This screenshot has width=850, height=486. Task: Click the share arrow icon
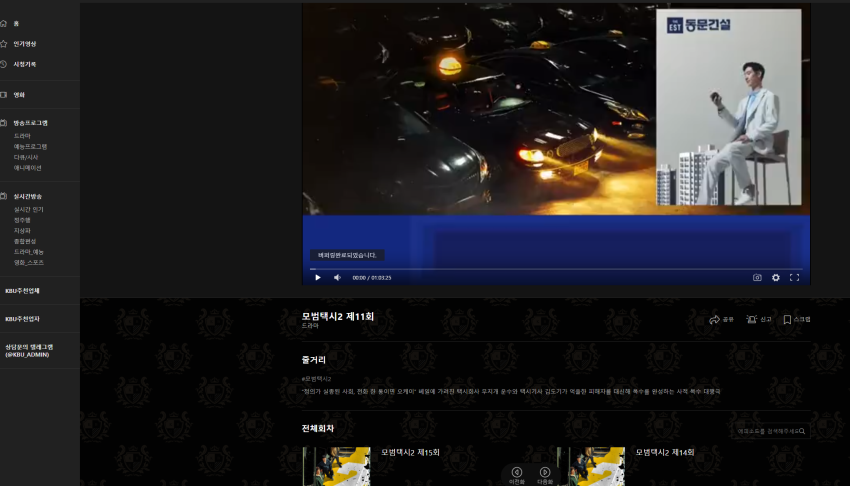(714, 320)
